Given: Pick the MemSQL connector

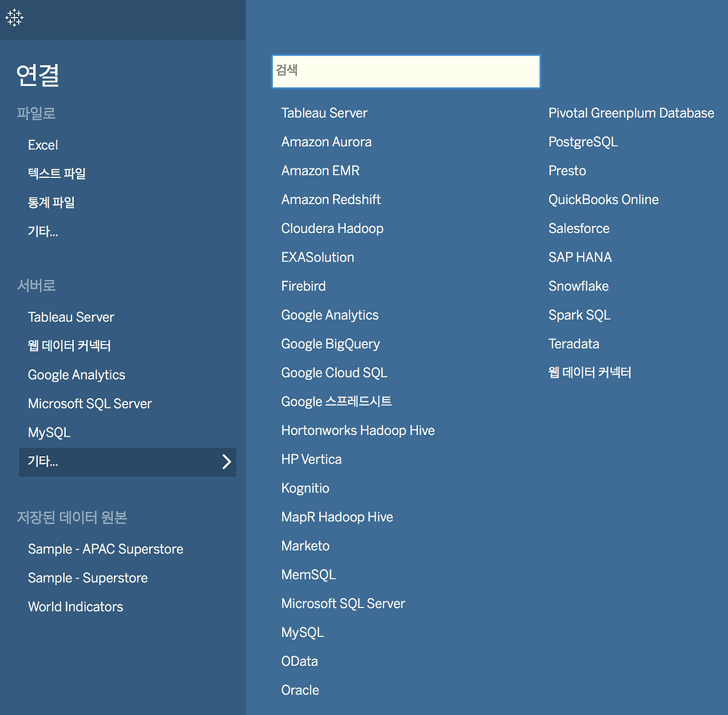Looking at the screenshot, I should [308, 575].
